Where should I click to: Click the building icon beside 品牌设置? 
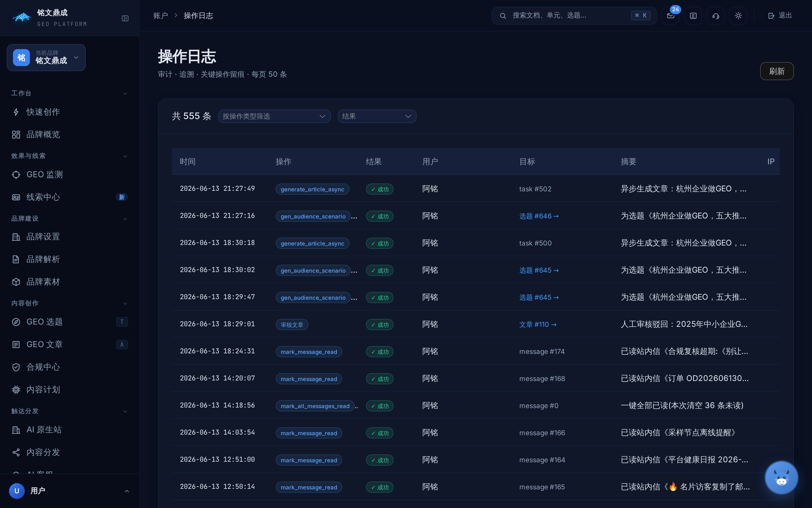(16, 237)
